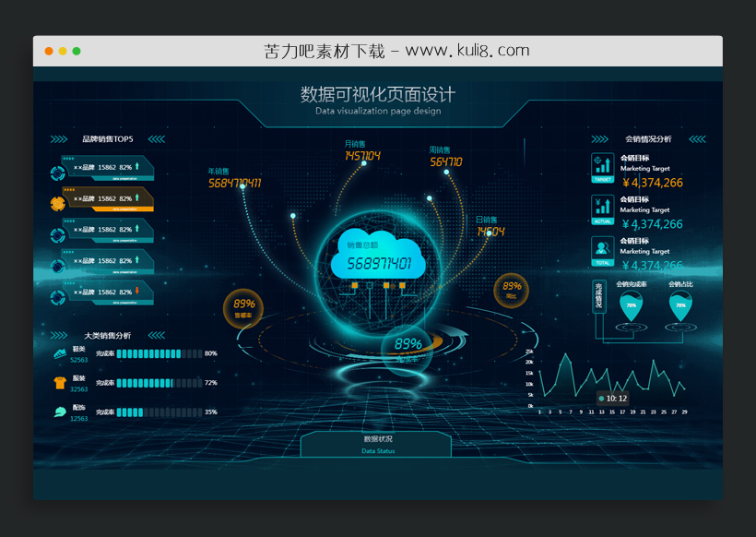Select the ACTUAL marketing target icon
This screenshot has width=756, height=537.
coord(602,208)
